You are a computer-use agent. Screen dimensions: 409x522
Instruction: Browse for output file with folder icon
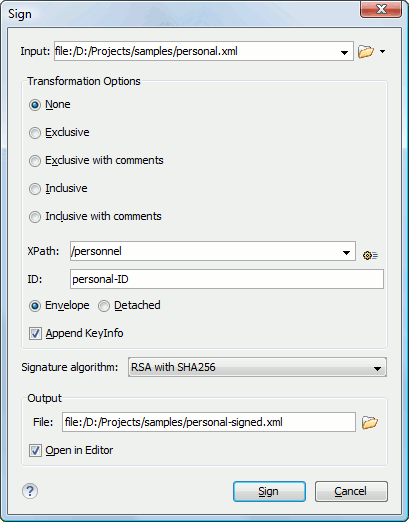point(370,422)
